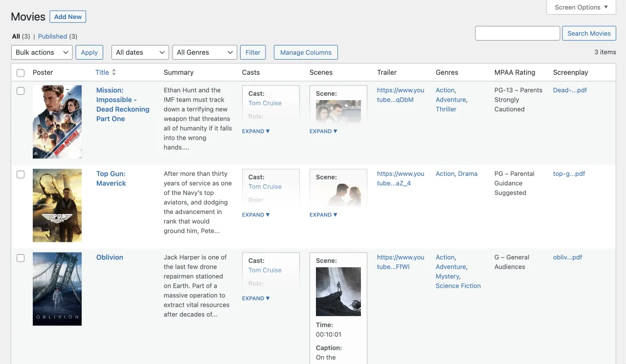Tick the select-all checkbox in table header
The image size is (626, 364).
(21, 73)
